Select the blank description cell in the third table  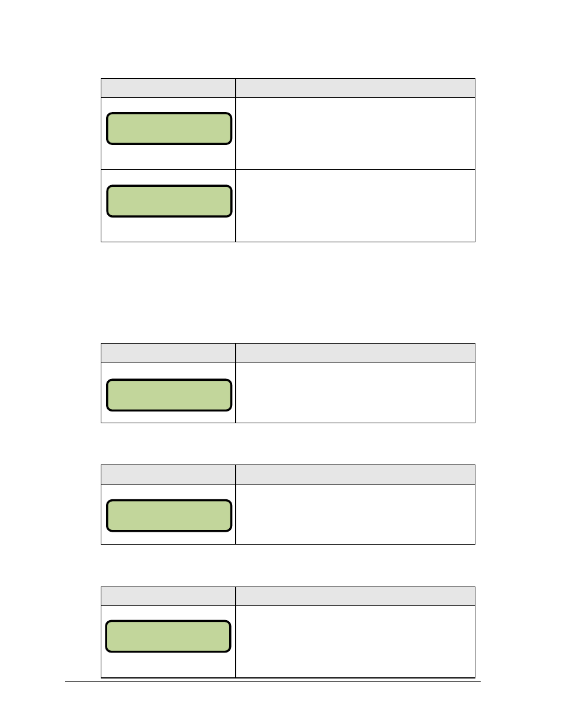pos(355,514)
